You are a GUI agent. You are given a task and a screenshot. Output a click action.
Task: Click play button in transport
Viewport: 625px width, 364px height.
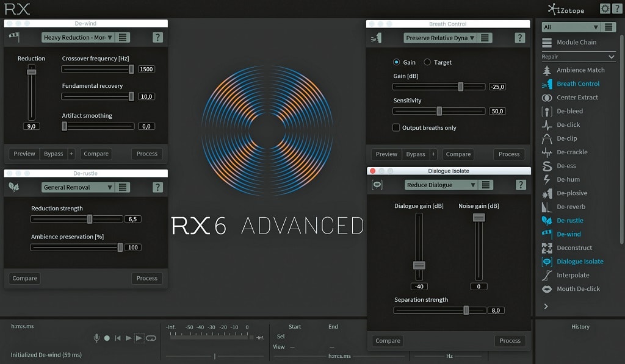click(x=128, y=338)
